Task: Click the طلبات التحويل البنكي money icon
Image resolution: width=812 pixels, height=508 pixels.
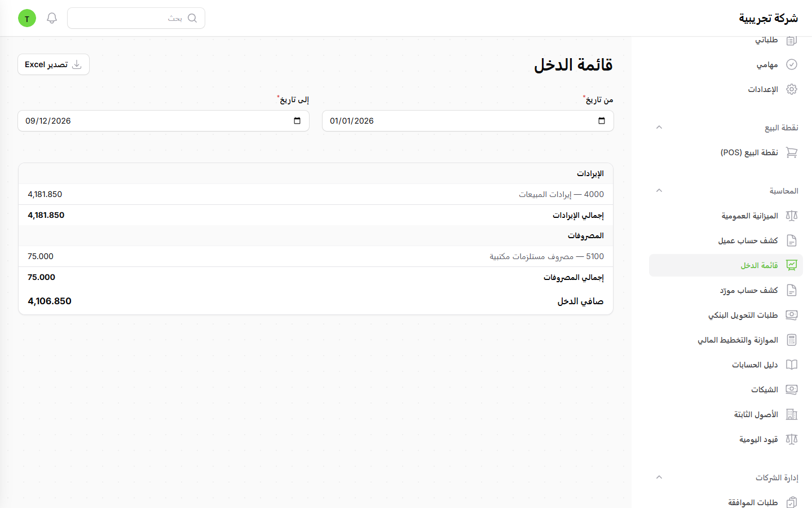Action: pos(792,315)
